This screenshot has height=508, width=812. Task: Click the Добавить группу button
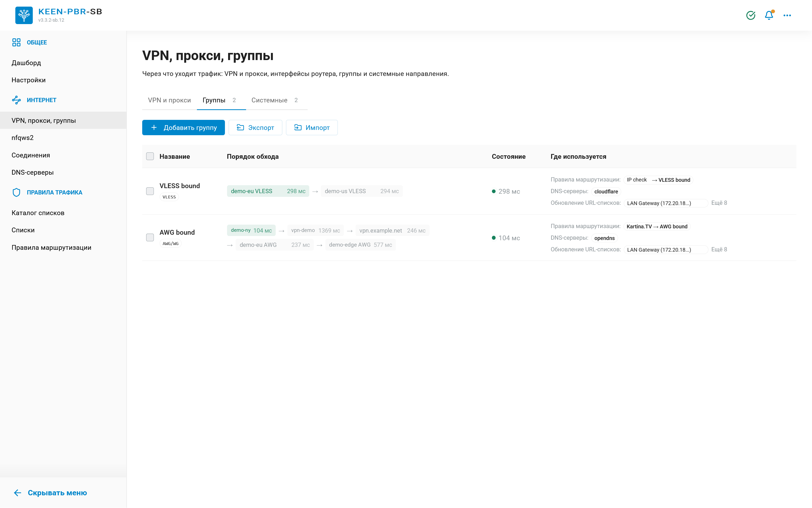click(183, 128)
